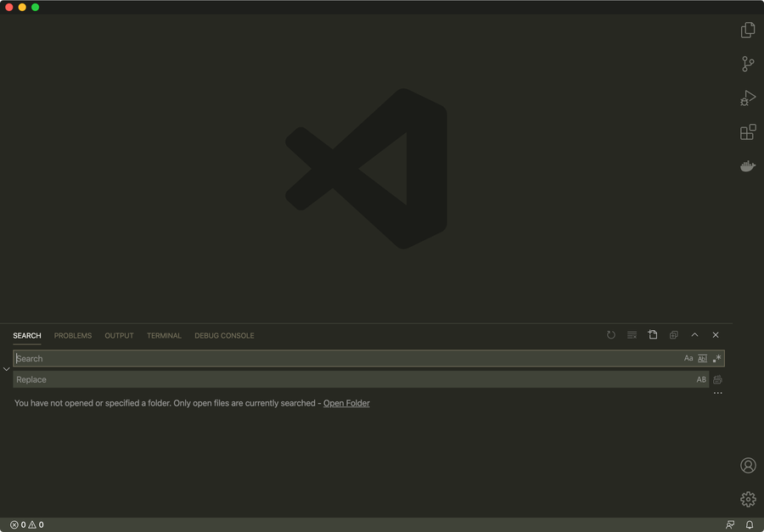Toggle Match Case in the search box
764x532 pixels.
coord(688,358)
